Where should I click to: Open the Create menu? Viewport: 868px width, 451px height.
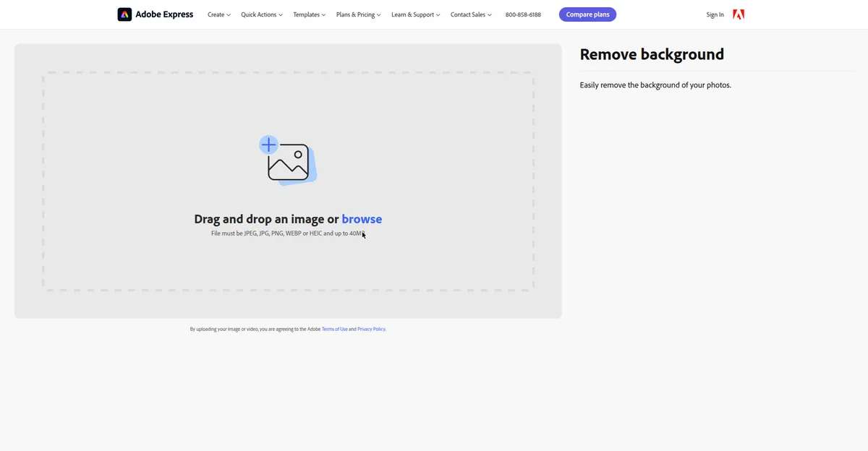click(x=219, y=14)
